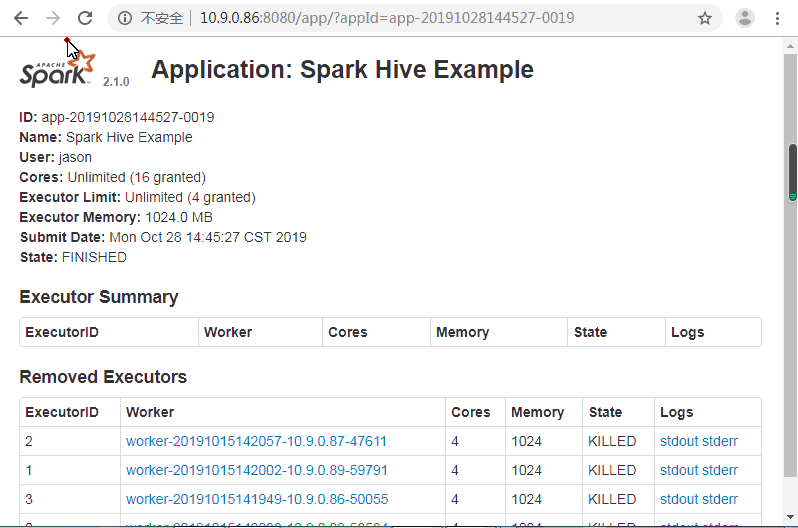Click the site security info icon
This screenshot has width=798, height=528.
tap(124, 18)
